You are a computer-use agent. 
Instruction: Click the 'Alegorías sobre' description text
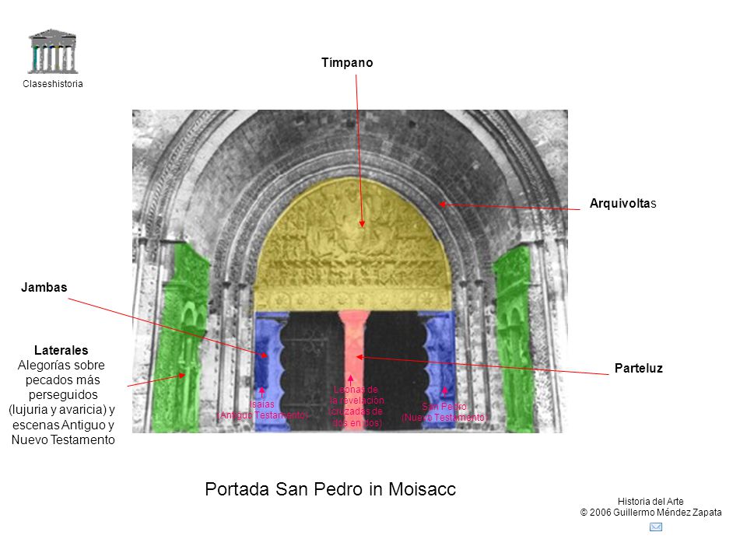click(x=61, y=366)
